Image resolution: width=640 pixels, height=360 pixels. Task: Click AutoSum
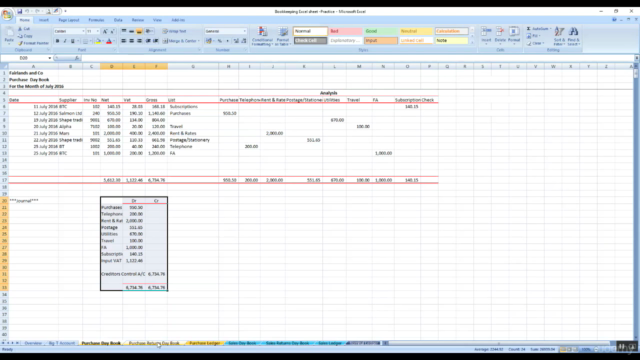(538, 29)
